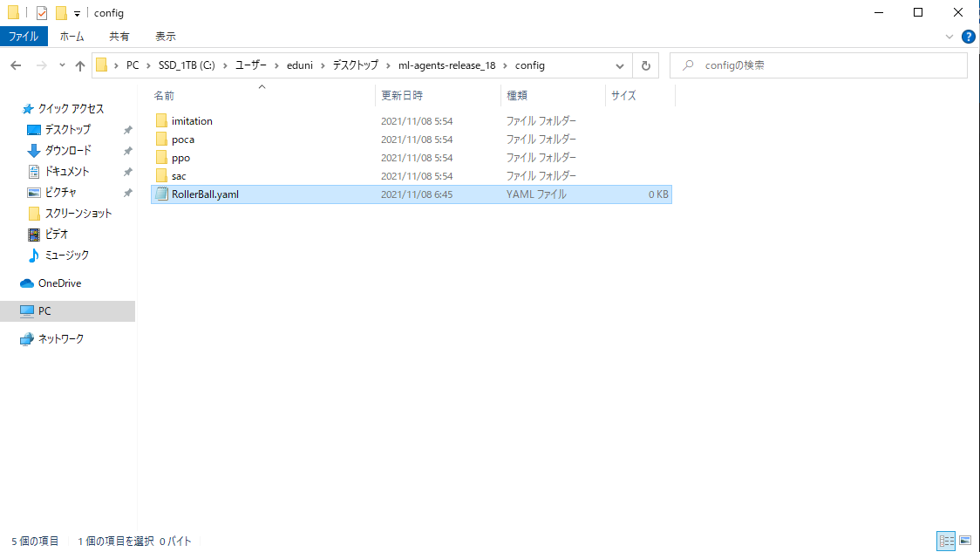980x552 pixels.
Task: Select PC in the navigation pane
Action: (x=67, y=310)
